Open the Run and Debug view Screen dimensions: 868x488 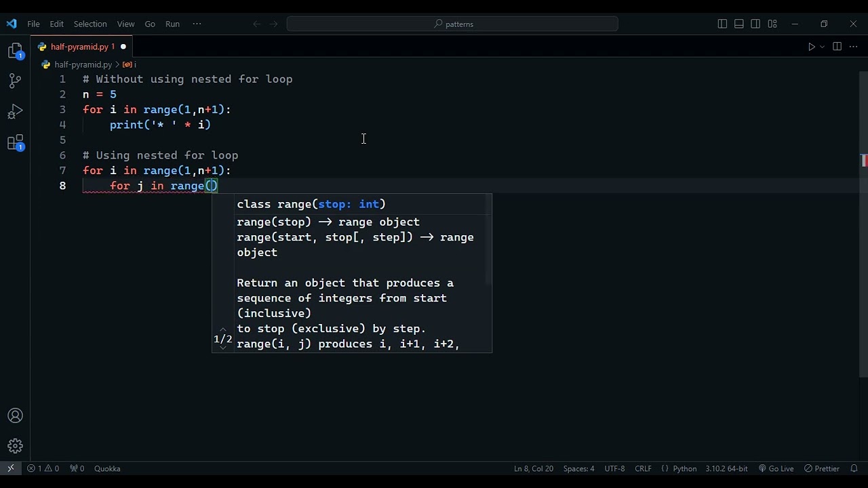(15, 111)
